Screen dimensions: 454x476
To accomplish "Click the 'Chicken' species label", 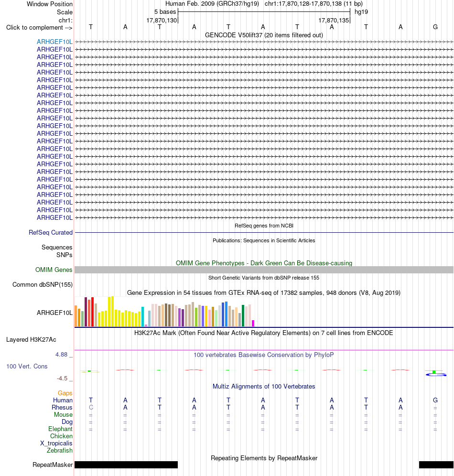I will pos(61,436).
